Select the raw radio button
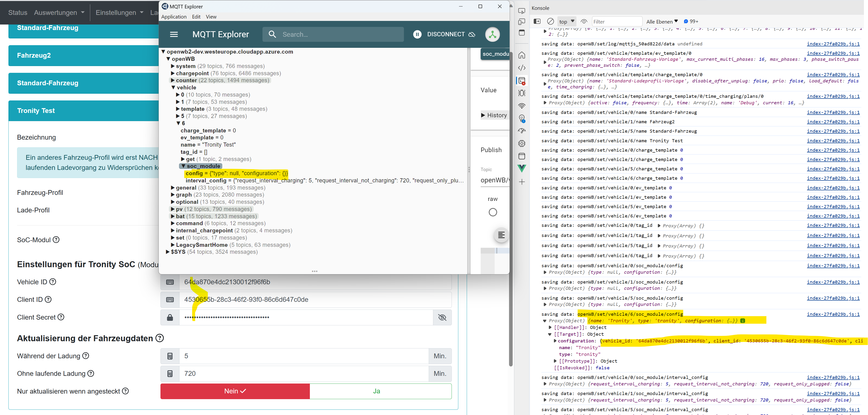The width and height of the screenshot is (868, 415). click(x=493, y=212)
